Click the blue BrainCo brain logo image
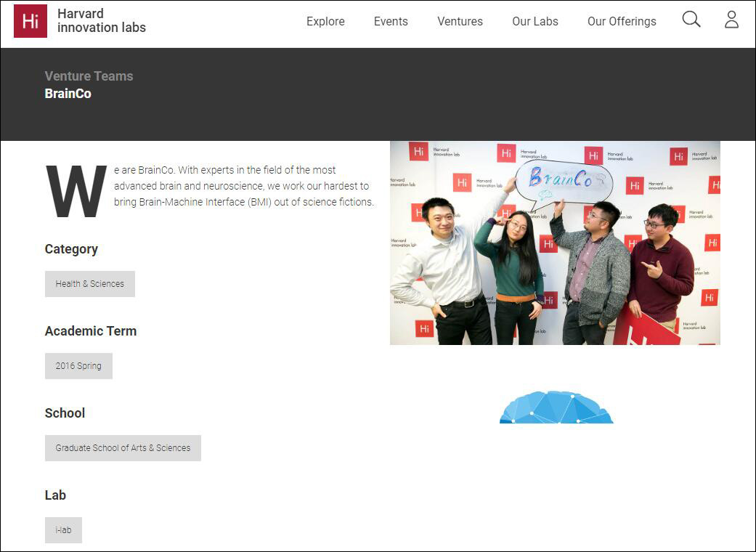Screen dimensions: 756x552 click(x=556, y=407)
